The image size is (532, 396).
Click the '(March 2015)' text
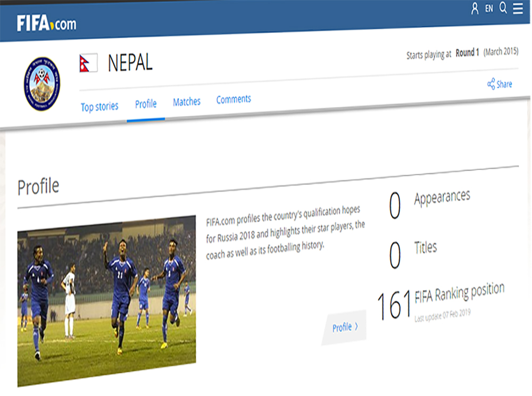501,52
